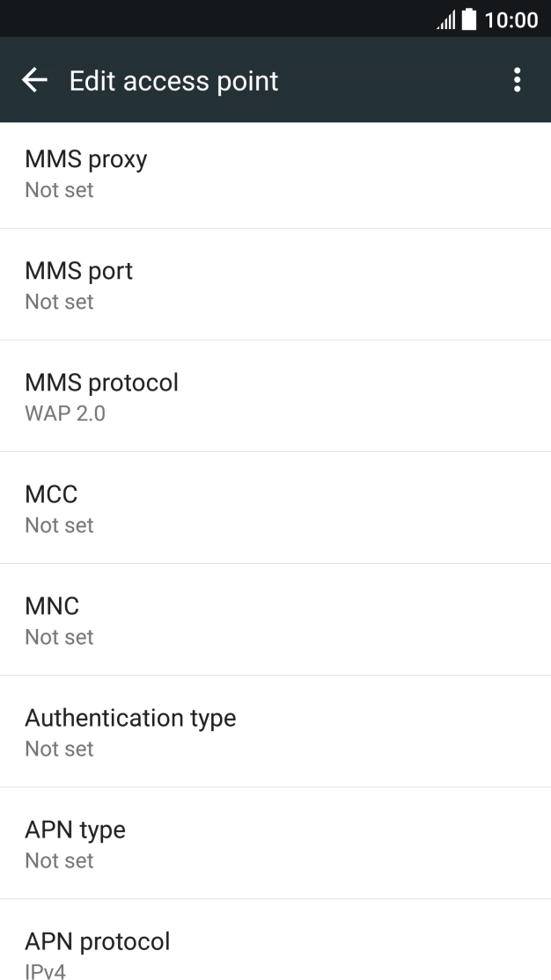Tap the back arrow icon
This screenshot has width=551, height=980.
pos(34,81)
